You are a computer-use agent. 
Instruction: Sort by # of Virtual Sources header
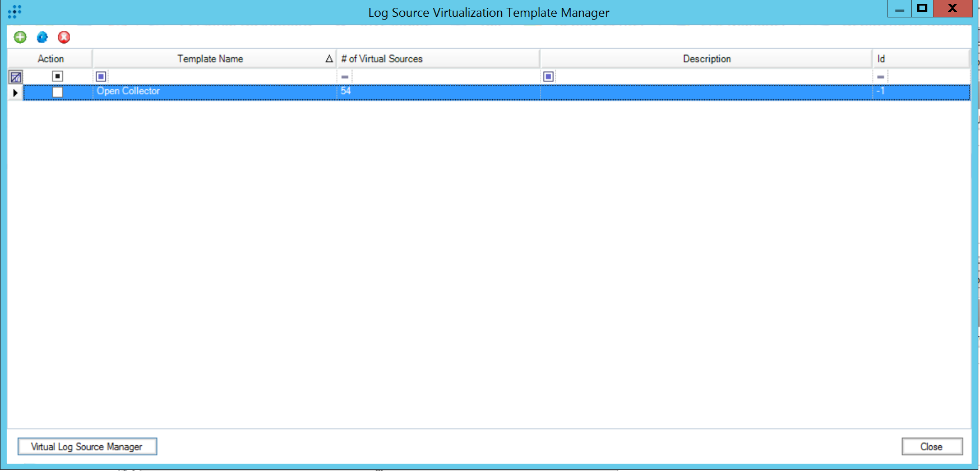coord(382,59)
